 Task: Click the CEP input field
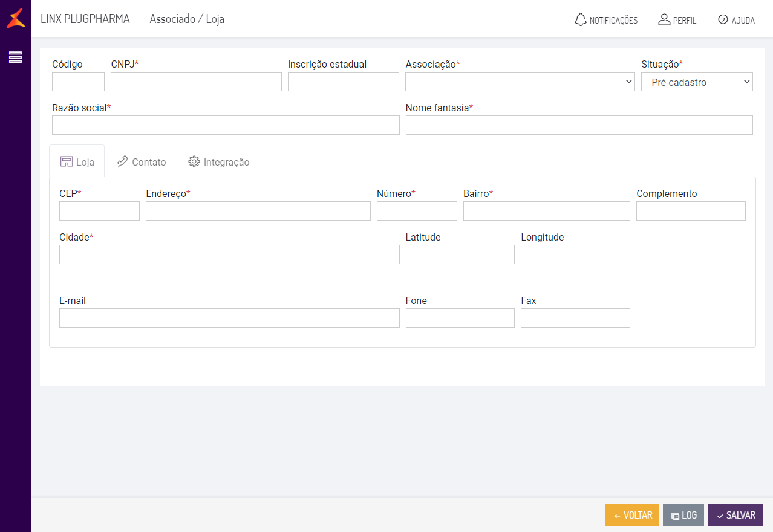[99, 211]
